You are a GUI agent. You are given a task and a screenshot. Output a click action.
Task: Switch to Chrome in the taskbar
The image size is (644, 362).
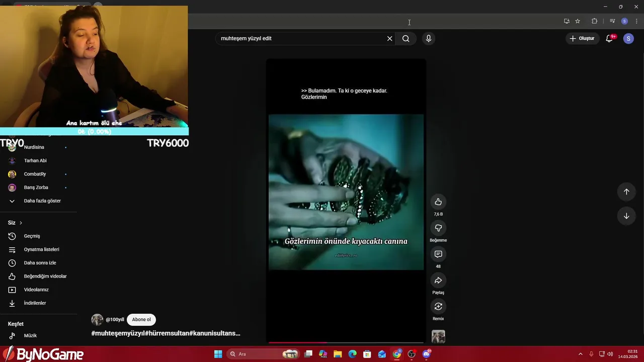pos(397,354)
